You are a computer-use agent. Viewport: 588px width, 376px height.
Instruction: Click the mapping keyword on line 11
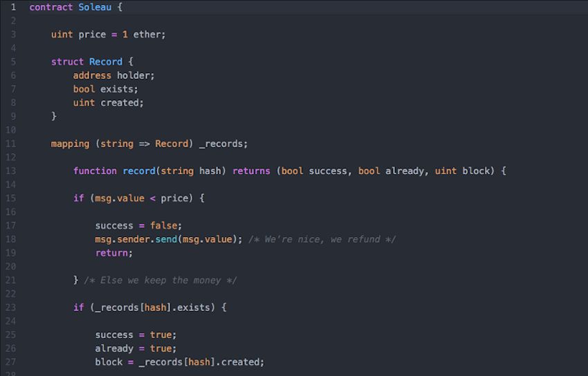click(x=70, y=144)
